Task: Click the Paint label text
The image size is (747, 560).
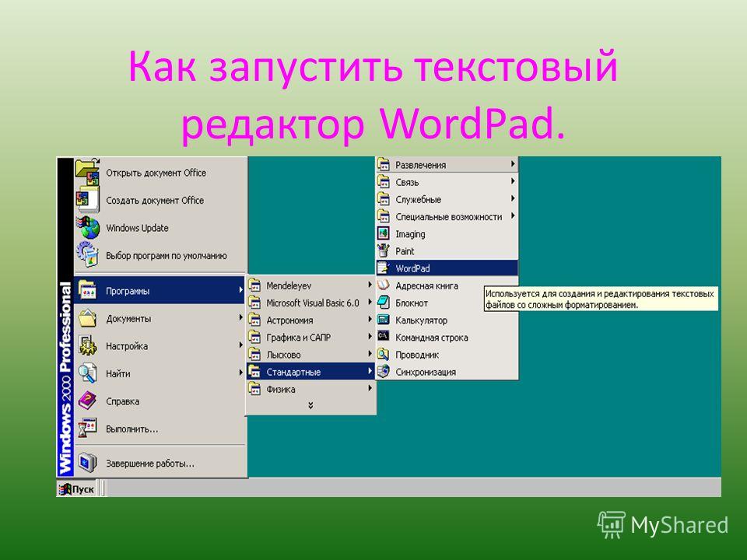Action: (x=405, y=251)
